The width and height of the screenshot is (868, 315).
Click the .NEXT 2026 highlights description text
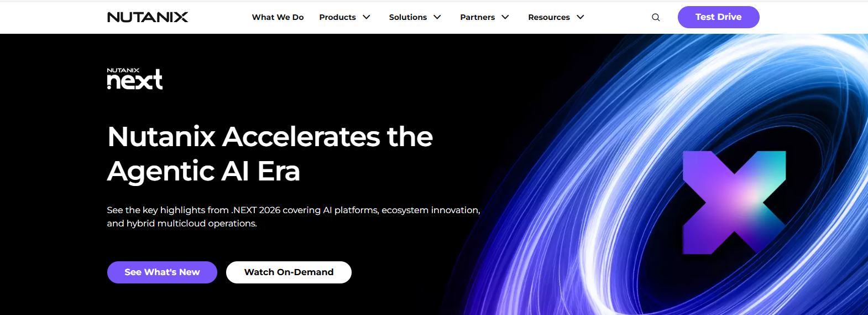pos(293,216)
